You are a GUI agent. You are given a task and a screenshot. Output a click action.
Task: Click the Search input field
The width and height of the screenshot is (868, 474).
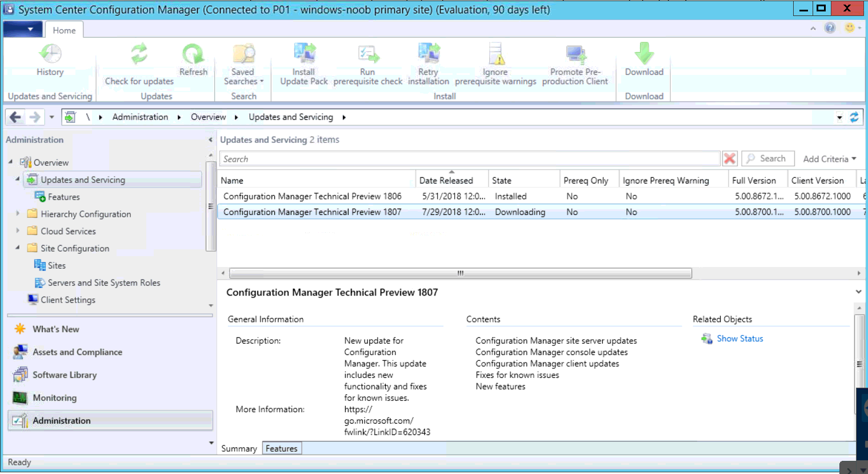(x=470, y=159)
